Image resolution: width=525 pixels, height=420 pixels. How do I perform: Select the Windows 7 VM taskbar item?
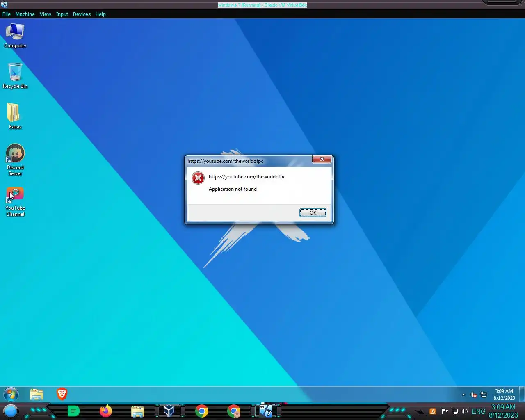pyautogui.click(x=266, y=411)
